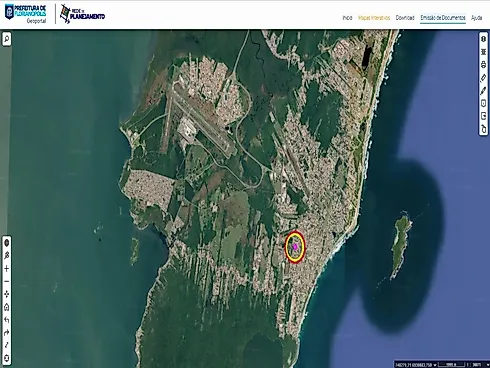Click the bottom icon in left toolbar
The height and width of the screenshot is (368, 490).
click(6, 358)
